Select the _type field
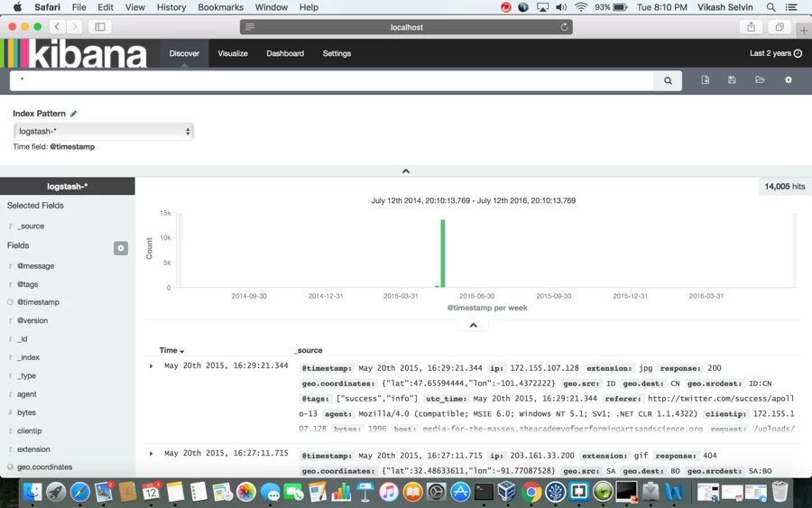 27,376
